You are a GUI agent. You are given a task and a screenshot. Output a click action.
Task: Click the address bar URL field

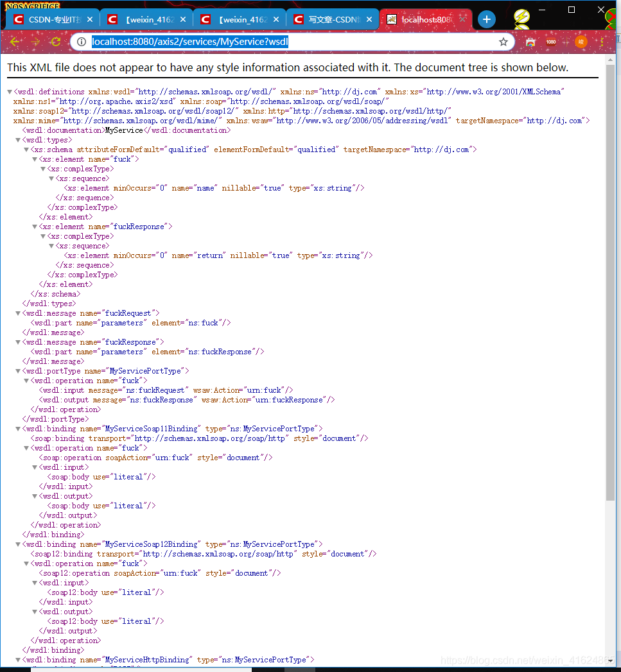pos(292,42)
